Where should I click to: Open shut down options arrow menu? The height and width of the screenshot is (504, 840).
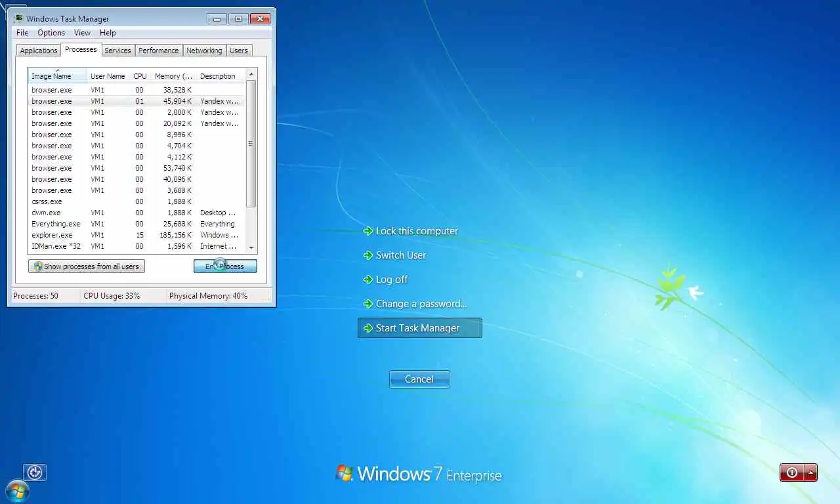click(811, 472)
